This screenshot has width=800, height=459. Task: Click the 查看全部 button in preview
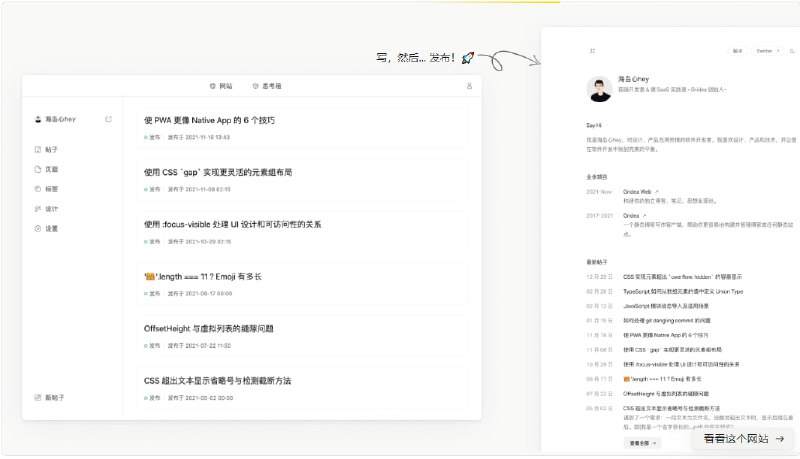(642, 443)
